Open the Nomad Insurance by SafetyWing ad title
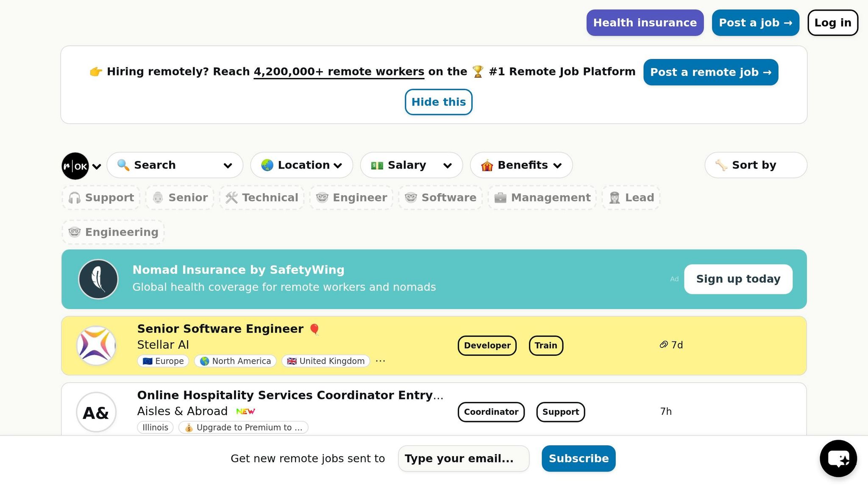Image resolution: width=868 pixels, height=488 pixels. 239,270
